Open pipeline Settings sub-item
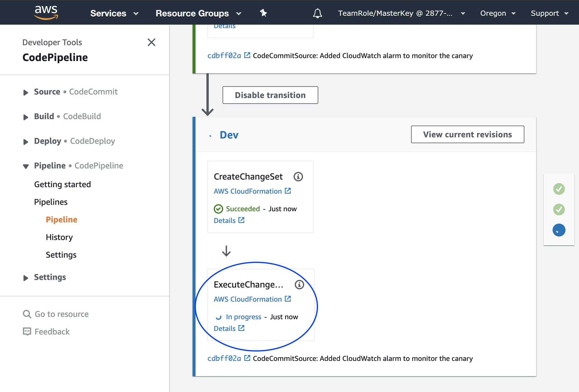The width and height of the screenshot is (579, 392). (x=61, y=255)
